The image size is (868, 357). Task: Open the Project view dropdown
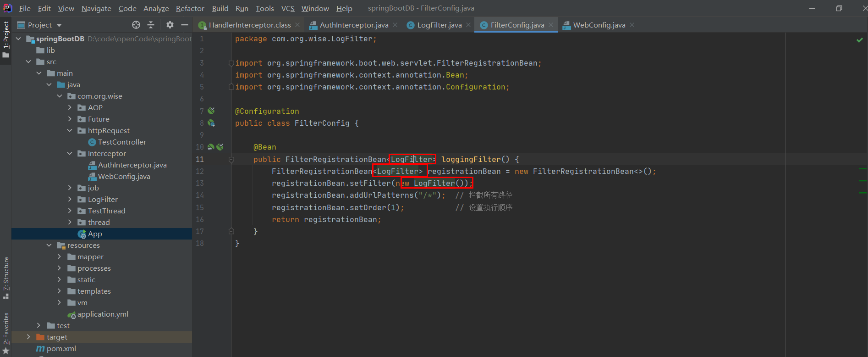tap(59, 25)
